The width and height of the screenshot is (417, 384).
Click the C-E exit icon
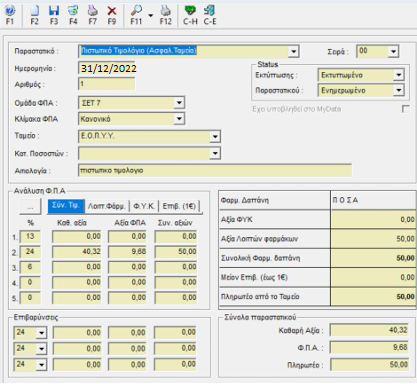(x=210, y=15)
